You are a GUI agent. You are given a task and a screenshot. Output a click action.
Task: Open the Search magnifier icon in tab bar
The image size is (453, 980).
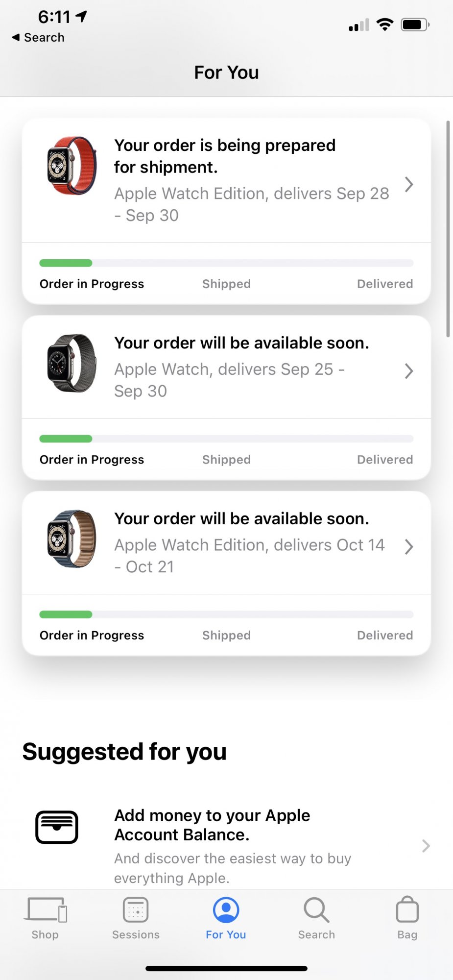click(x=316, y=910)
